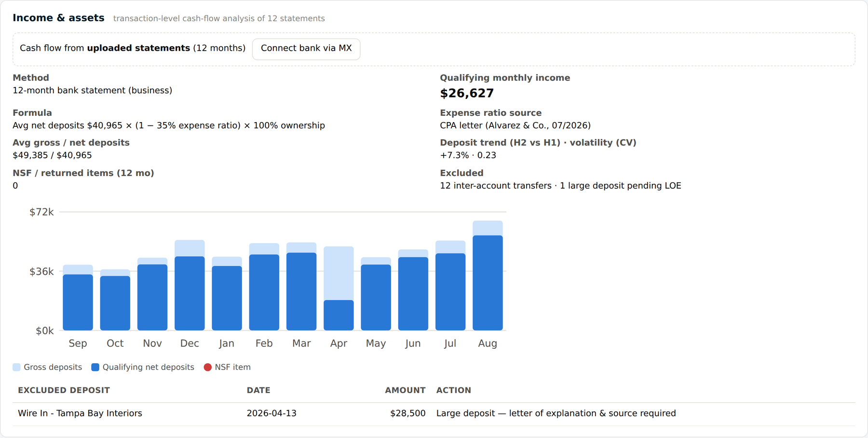Click the +7.3% · 0.23 trend value

(x=468, y=155)
